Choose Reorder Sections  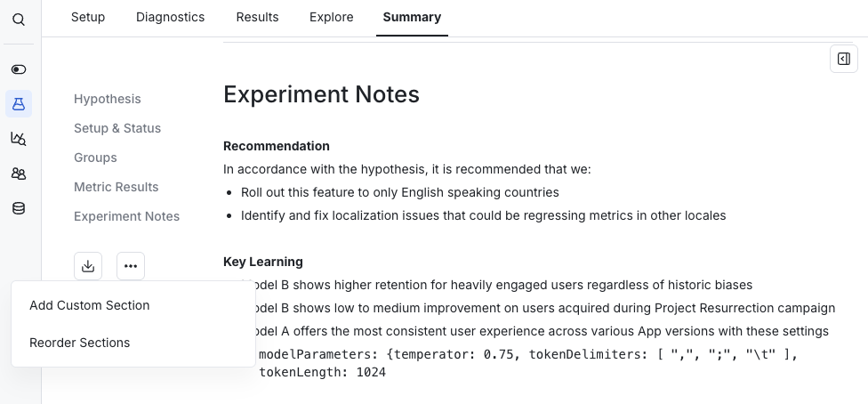click(x=80, y=343)
